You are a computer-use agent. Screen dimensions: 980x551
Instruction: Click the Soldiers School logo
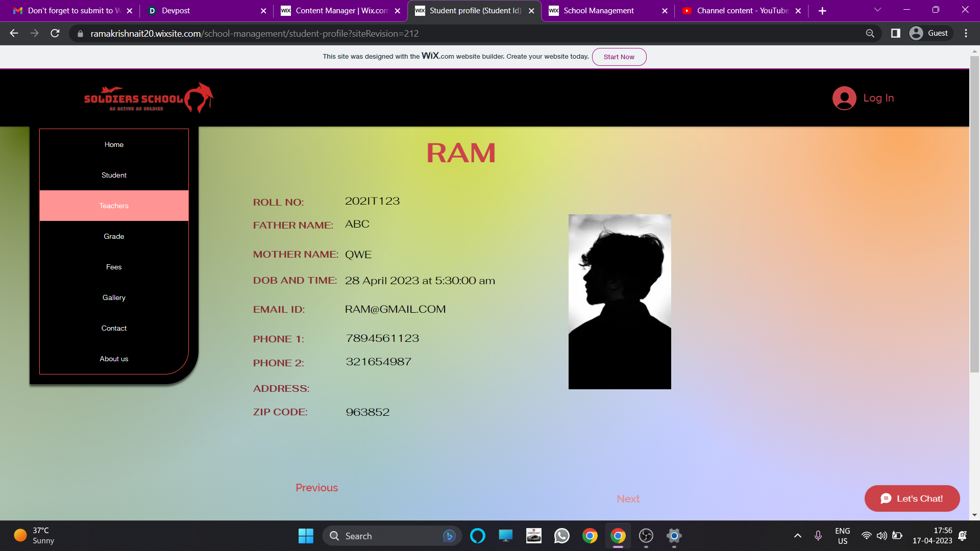148,98
